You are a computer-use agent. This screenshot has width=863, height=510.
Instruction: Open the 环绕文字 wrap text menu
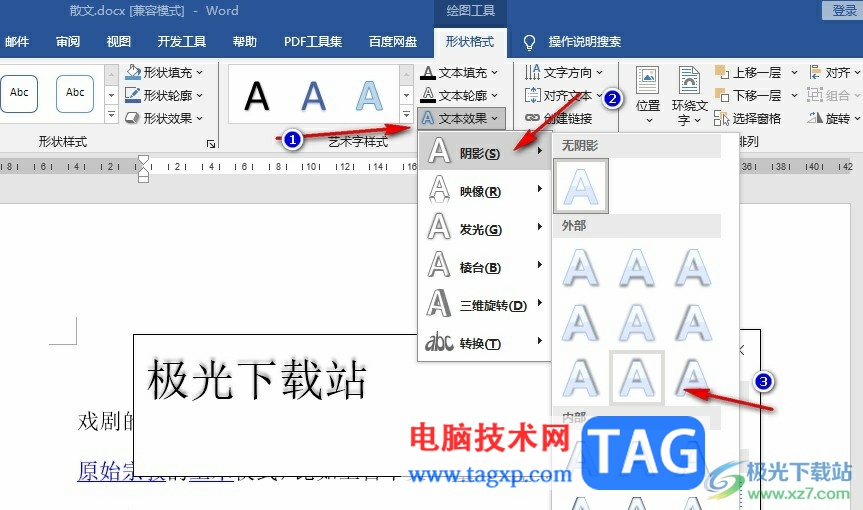(x=689, y=95)
